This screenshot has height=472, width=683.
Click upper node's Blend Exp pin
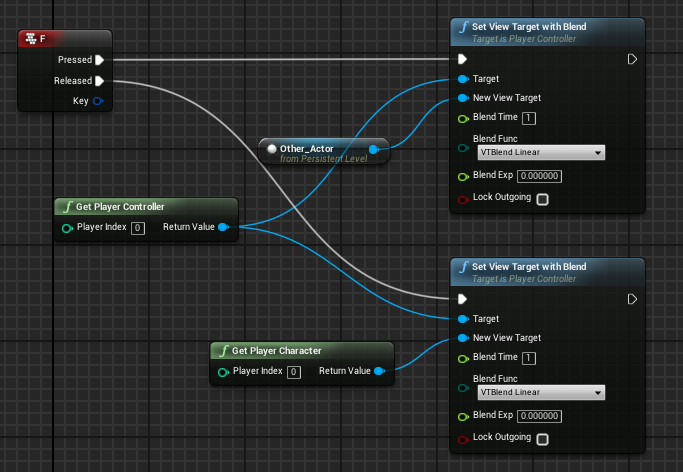coord(463,176)
